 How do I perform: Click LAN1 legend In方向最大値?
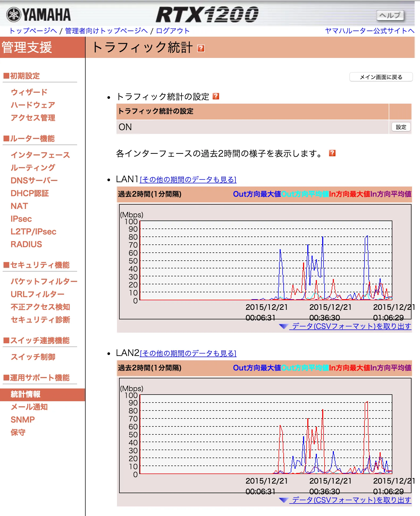pos(350,194)
